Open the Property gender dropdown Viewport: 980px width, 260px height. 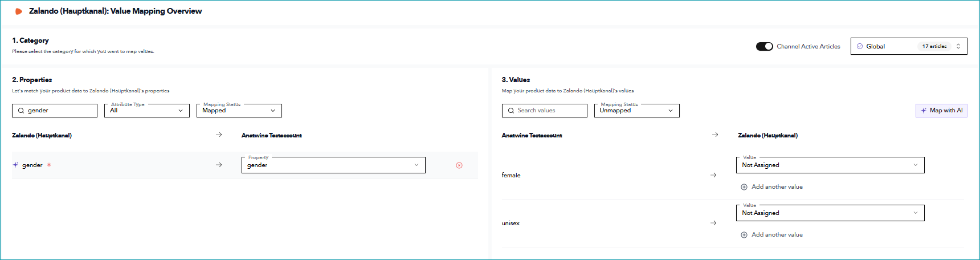pyautogui.click(x=333, y=165)
